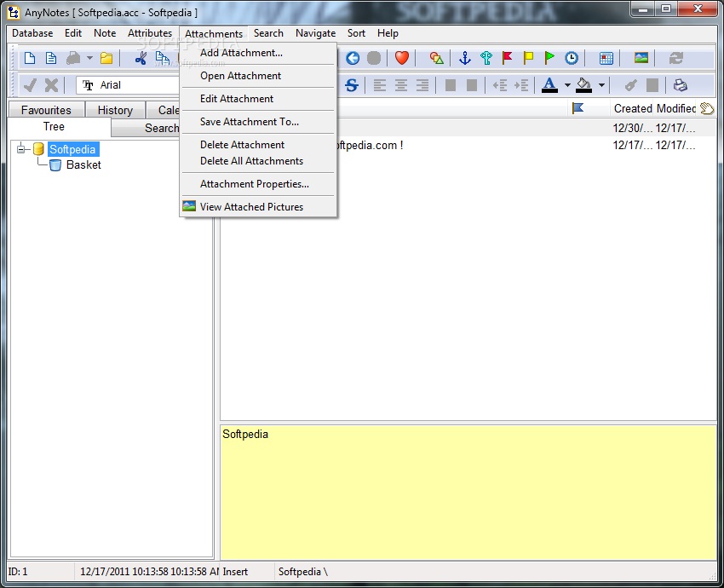
Task: Click the gray printer icon
Action: [x=73, y=58]
